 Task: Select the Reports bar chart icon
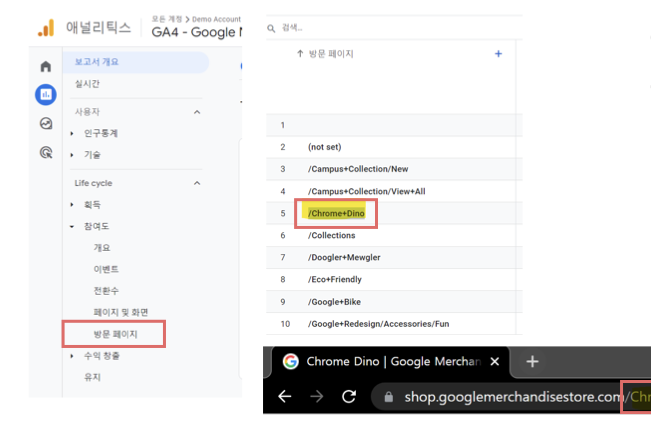coord(46,95)
